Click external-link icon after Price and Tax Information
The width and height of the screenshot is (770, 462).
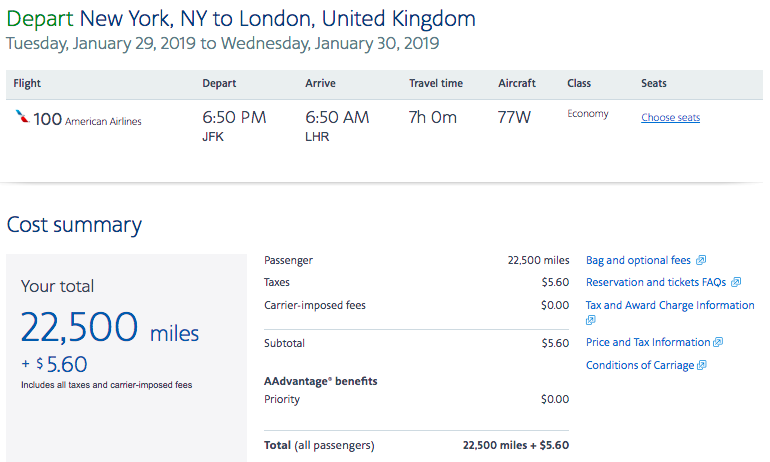click(x=718, y=342)
